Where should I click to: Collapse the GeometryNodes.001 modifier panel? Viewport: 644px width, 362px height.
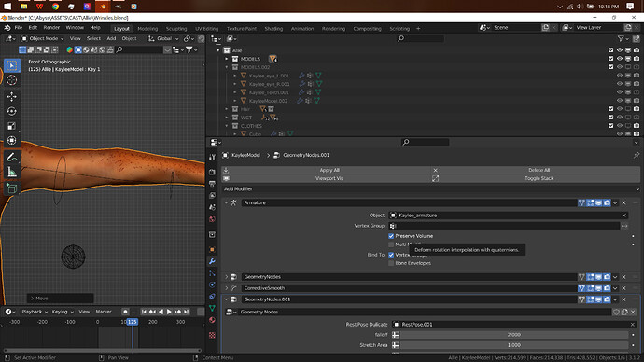[x=226, y=299]
